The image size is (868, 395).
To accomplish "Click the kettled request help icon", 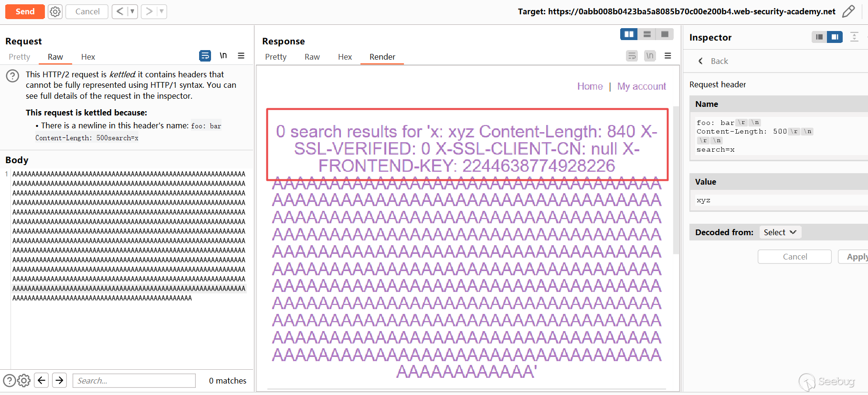I will (12, 76).
